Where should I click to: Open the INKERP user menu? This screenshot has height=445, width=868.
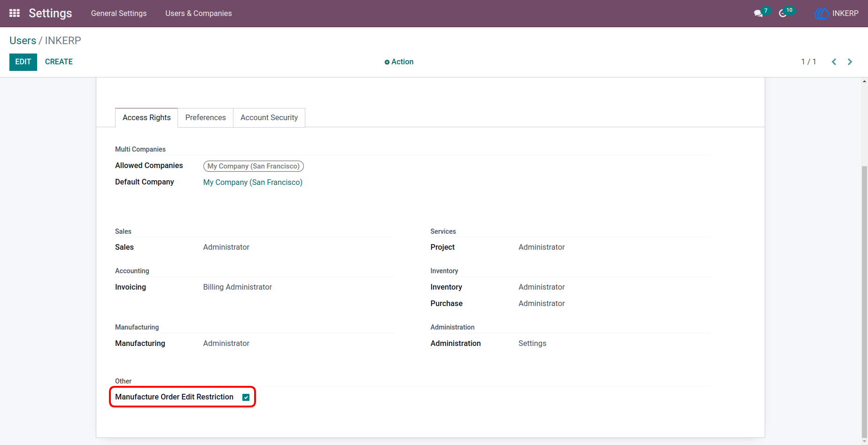(837, 14)
